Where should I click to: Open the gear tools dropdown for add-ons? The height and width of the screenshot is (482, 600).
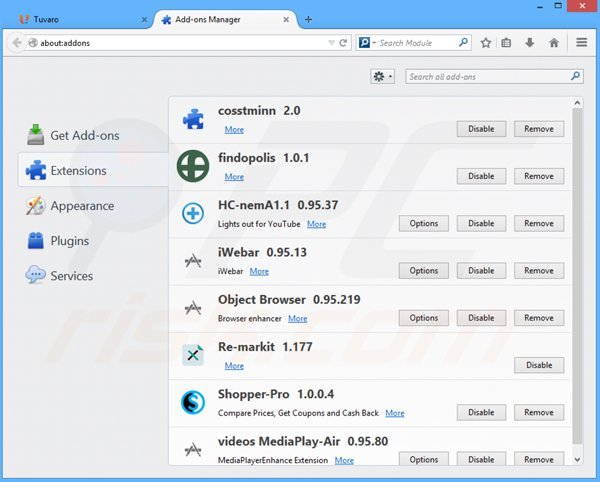click(x=382, y=77)
